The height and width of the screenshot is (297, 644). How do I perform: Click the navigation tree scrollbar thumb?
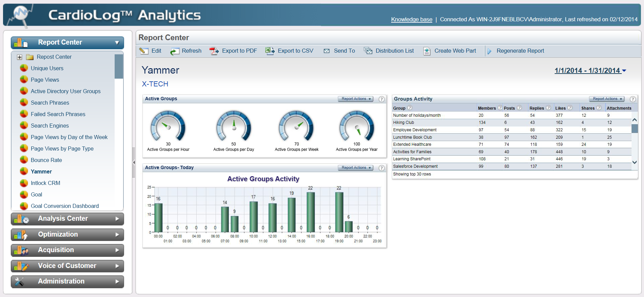[x=119, y=66]
